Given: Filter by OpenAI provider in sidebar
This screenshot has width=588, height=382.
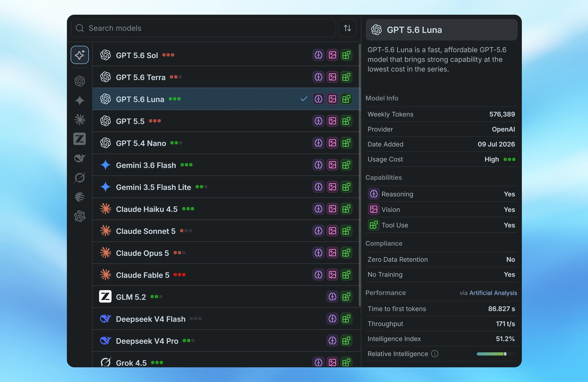Looking at the screenshot, I should tap(80, 81).
